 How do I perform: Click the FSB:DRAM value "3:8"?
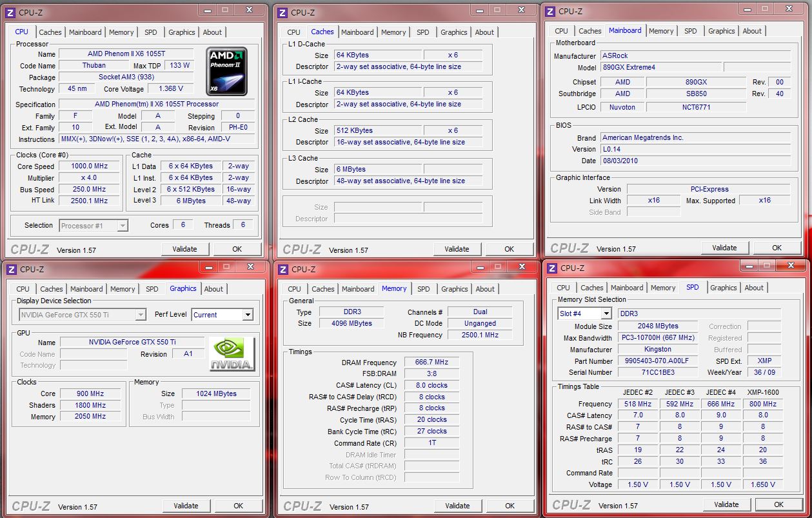coord(431,374)
